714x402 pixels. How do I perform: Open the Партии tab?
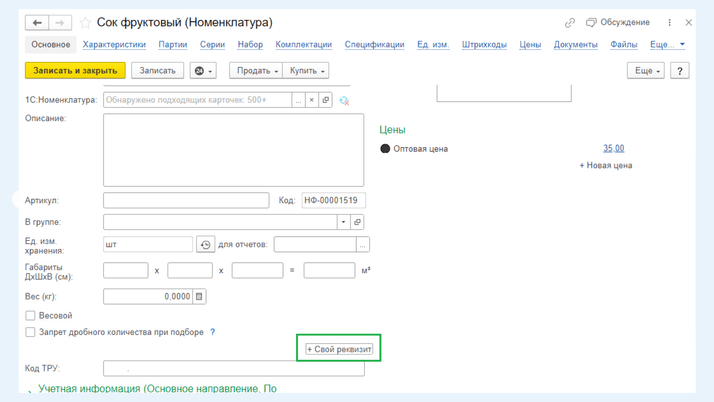173,45
